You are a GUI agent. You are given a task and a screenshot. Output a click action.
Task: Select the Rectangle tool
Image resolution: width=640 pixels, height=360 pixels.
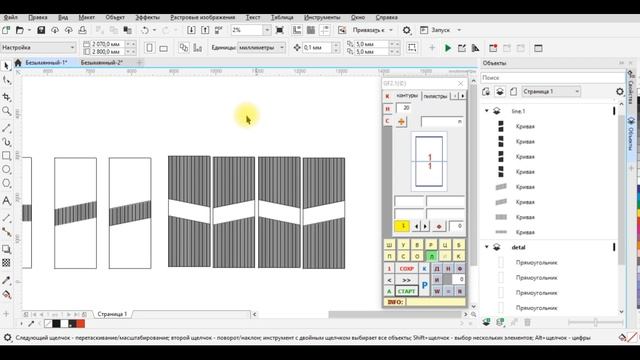(x=6, y=156)
